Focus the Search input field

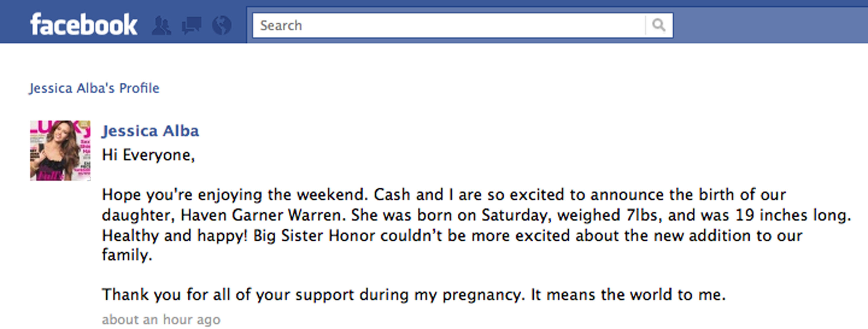point(449,25)
